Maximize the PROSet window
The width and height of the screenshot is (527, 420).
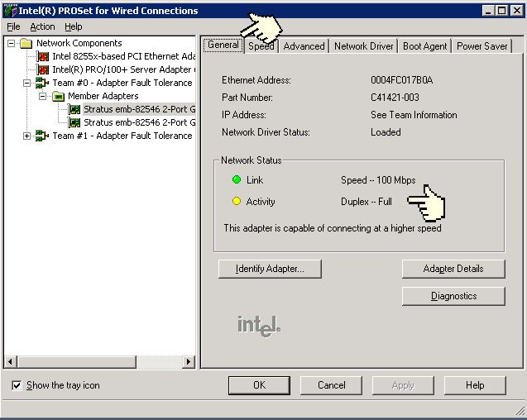pyautogui.click(x=501, y=11)
